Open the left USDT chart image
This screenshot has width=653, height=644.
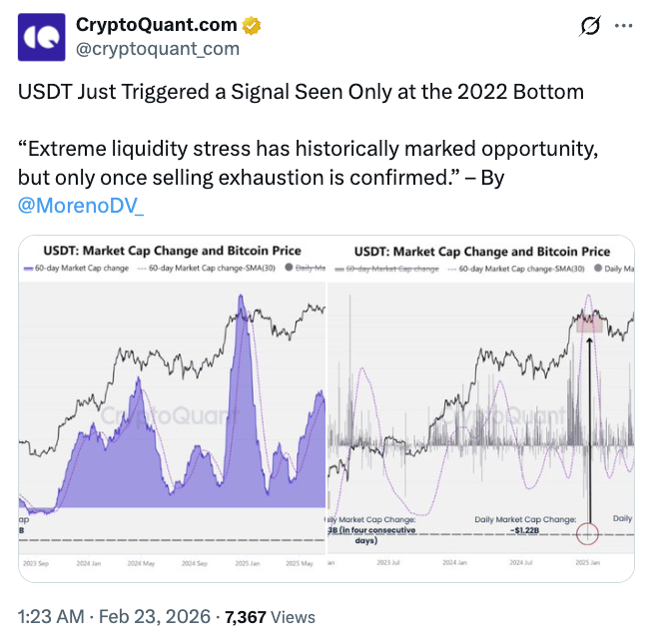coord(173,407)
